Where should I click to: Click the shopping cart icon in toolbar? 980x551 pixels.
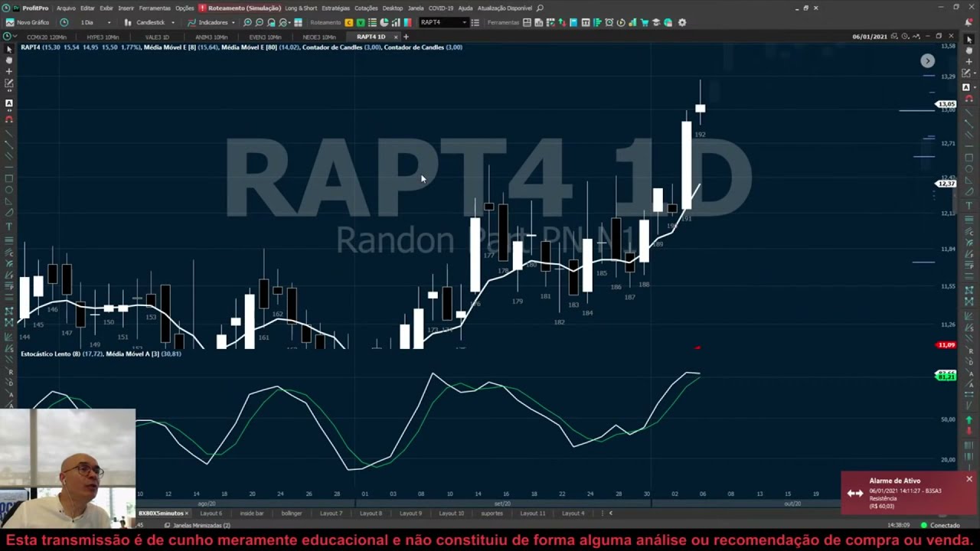pyautogui.click(x=645, y=22)
